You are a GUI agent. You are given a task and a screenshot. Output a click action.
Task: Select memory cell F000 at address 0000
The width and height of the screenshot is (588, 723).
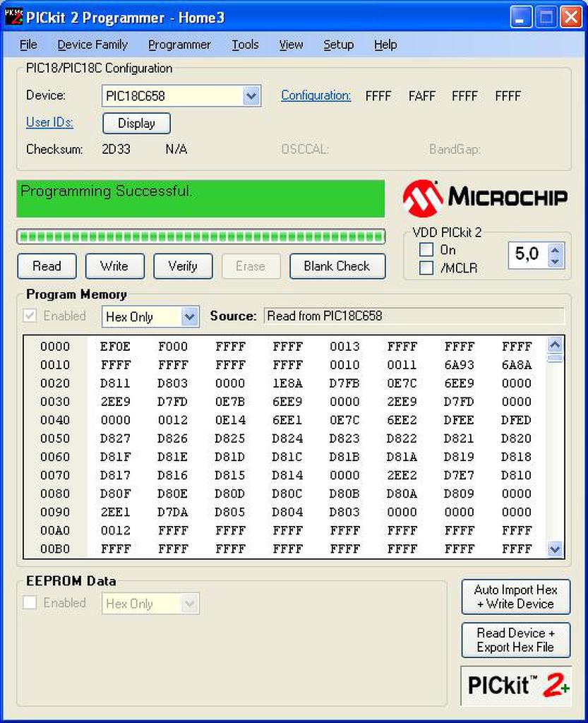pos(173,347)
